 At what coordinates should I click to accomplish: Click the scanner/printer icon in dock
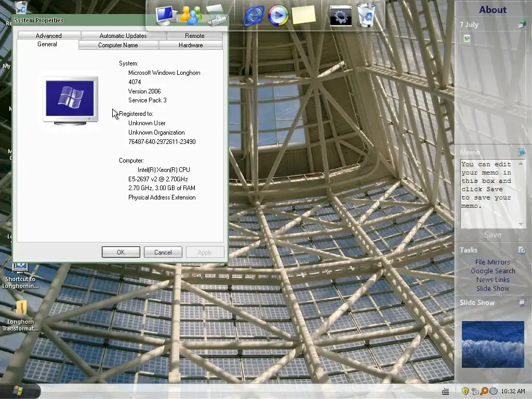[217, 15]
